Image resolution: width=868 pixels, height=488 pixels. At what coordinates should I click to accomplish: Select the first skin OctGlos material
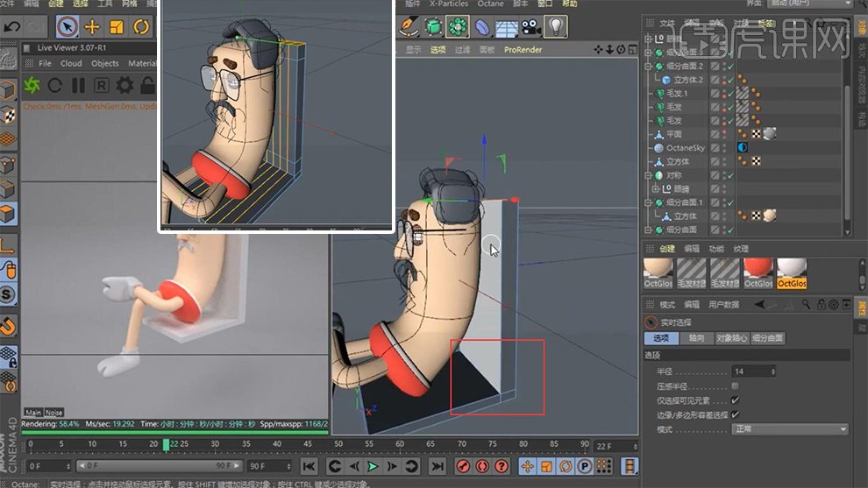[x=658, y=273]
